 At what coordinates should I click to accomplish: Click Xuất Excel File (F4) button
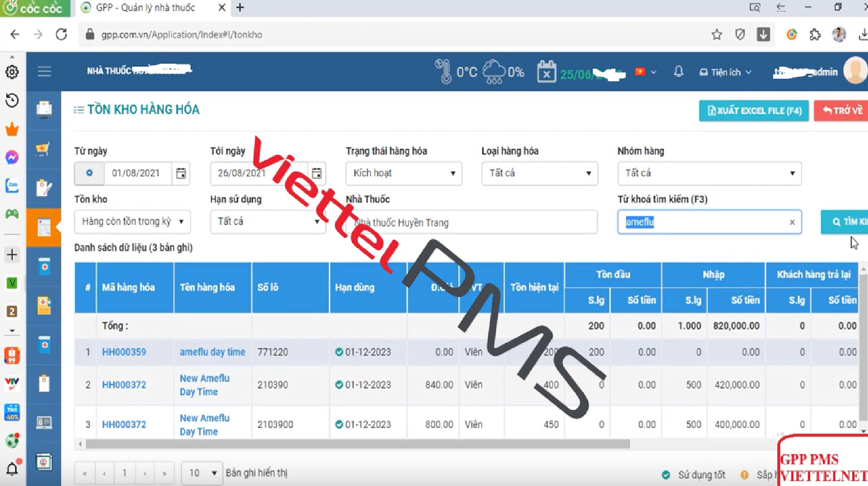point(753,110)
